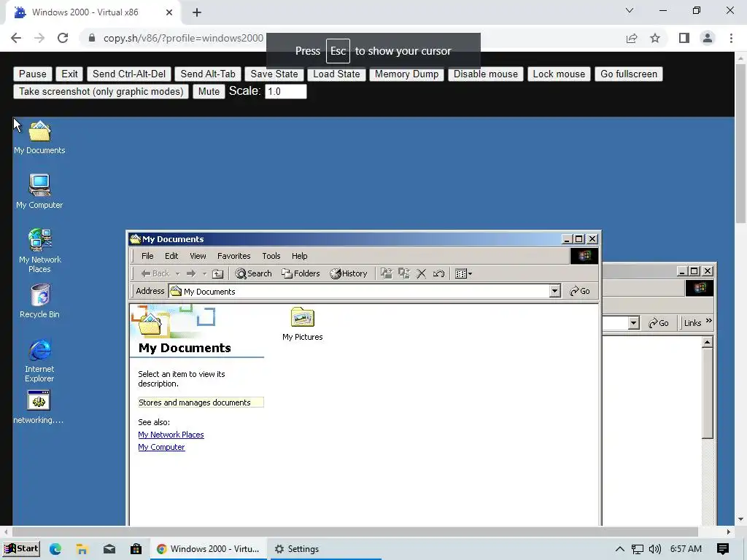Click the Forward arrow in My Documents toolbar

pos(191,273)
